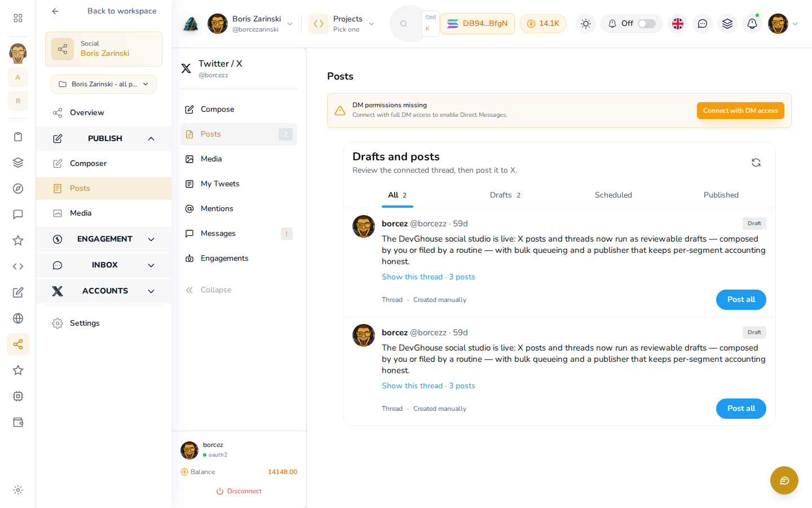Screen dimensions: 812x508
Task: Open Media under PUBLISH in the sidebar
Action: (x=104, y=213)
